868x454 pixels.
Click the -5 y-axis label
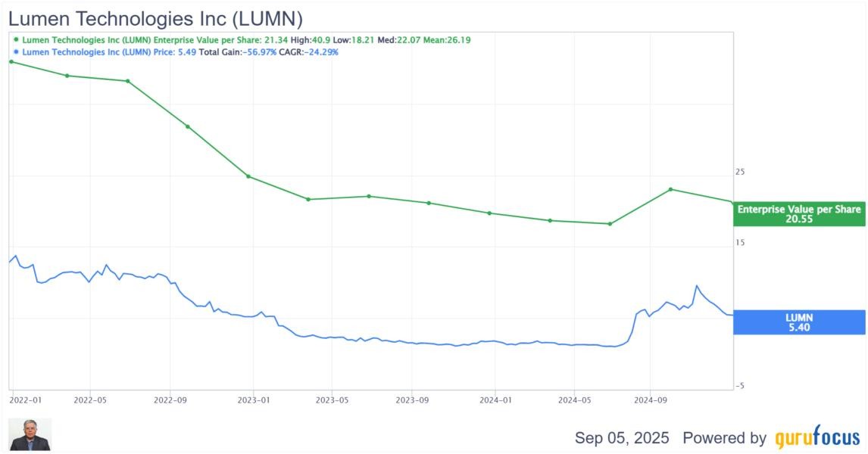tap(739, 386)
